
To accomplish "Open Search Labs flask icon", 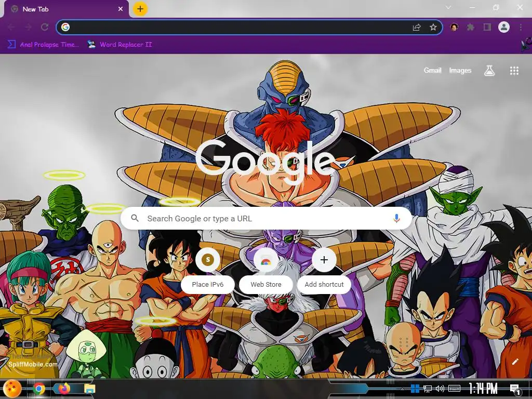I will pyautogui.click(x=489, y=71).
